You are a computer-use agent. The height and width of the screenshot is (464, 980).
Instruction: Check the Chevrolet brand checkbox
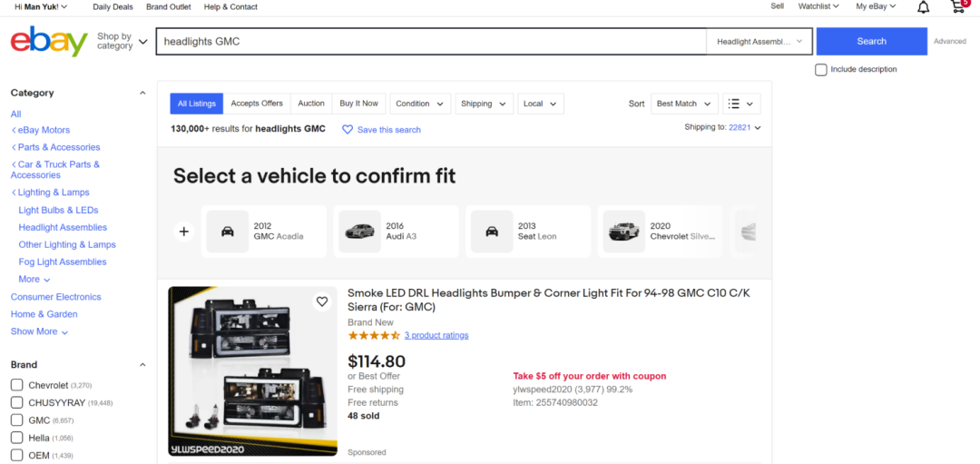(16, 385)
